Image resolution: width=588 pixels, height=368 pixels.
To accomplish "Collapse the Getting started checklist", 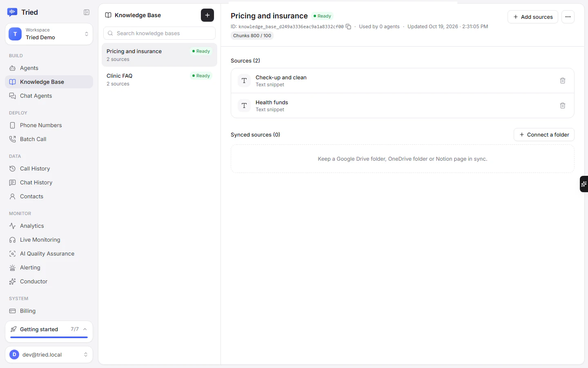I will pyautogui.click(x=85, y=329).
